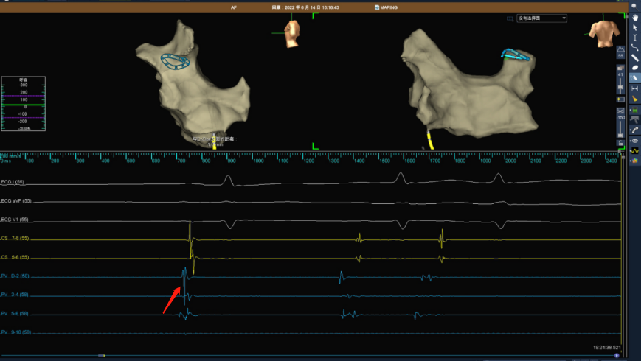This screenshot has height=361, width=644.
Task: Click the PV 3-4 channel label
Action: click(15, 295)
